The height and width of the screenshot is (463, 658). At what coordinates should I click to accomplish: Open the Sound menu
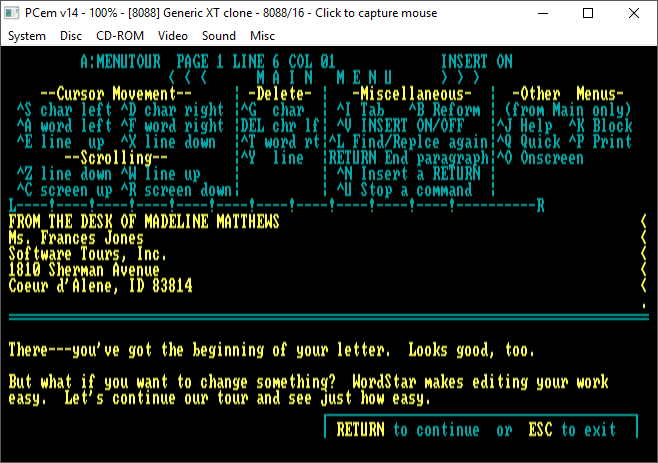pyautogui.click(x=219, y=36)
